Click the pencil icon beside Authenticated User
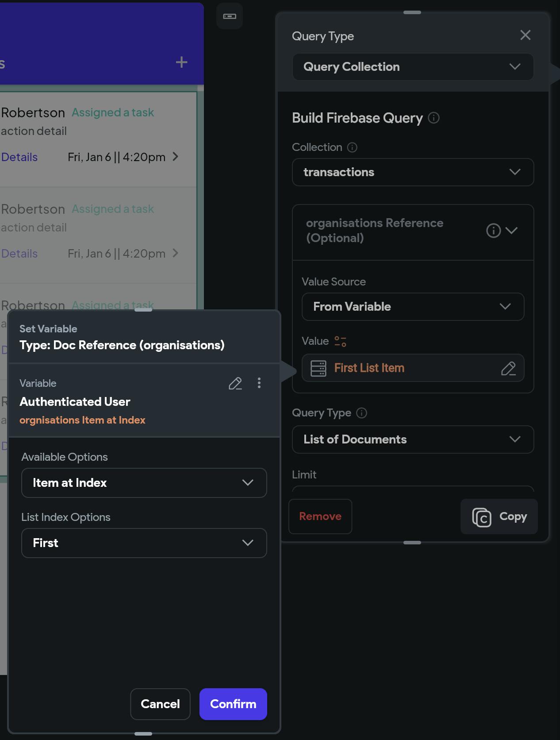 [x=235, y=383]
